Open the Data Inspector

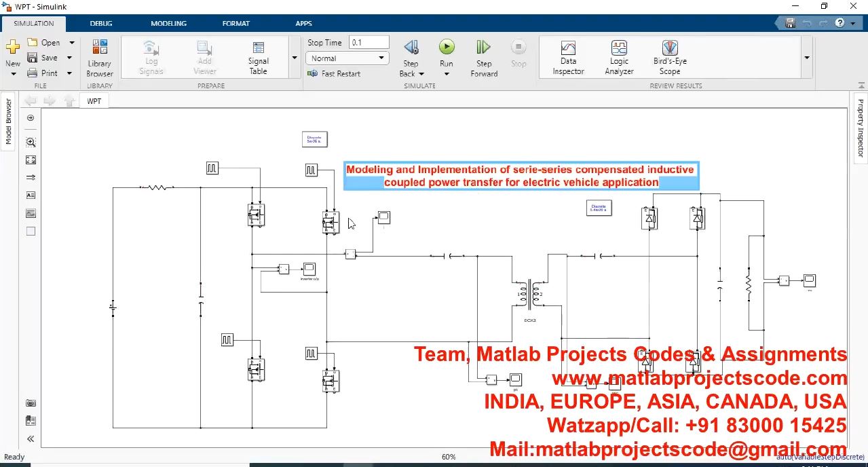coord(568,58)
